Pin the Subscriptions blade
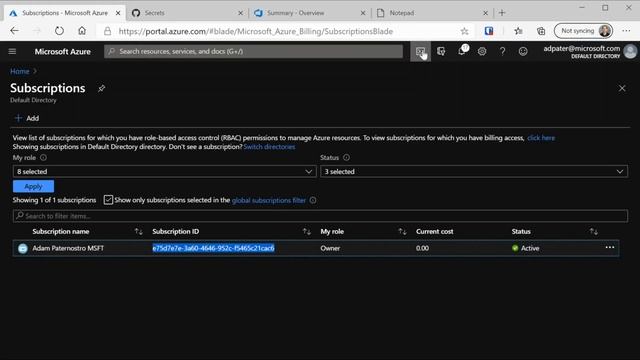Screen dimensions: 640x360 (101, 88)
